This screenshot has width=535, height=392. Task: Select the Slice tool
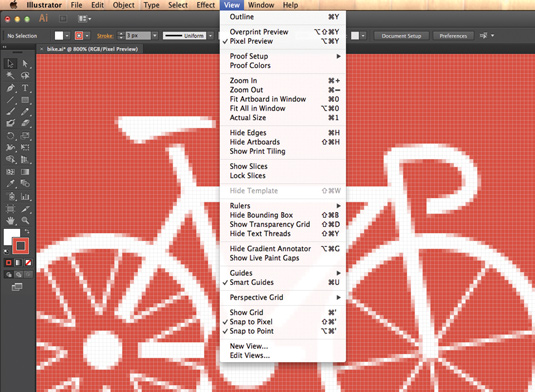click(x=25, y=208)
